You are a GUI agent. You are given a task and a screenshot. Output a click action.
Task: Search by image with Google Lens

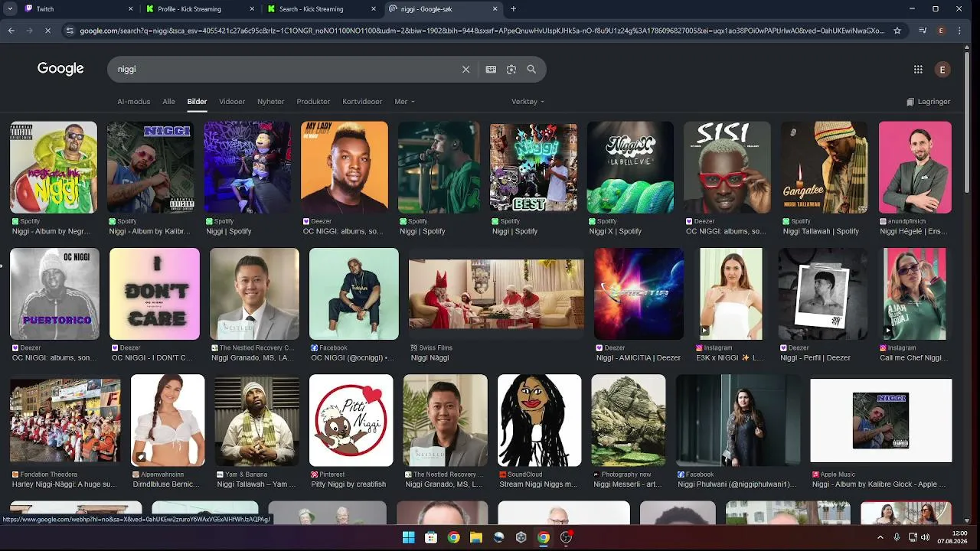[x=511, y=69]
